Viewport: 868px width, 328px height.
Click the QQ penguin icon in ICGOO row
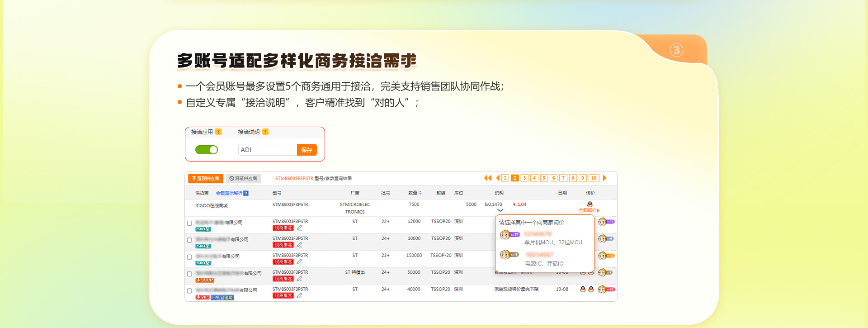click(590, 204)
